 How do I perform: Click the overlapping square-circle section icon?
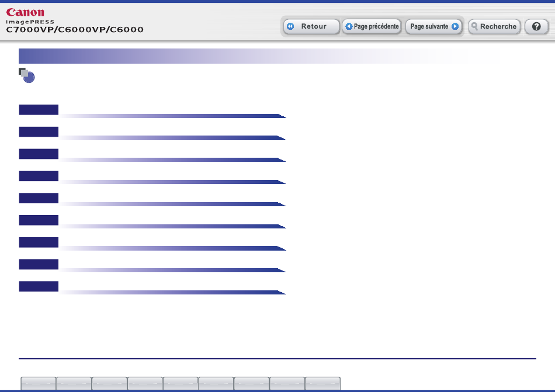click(26, 75)
